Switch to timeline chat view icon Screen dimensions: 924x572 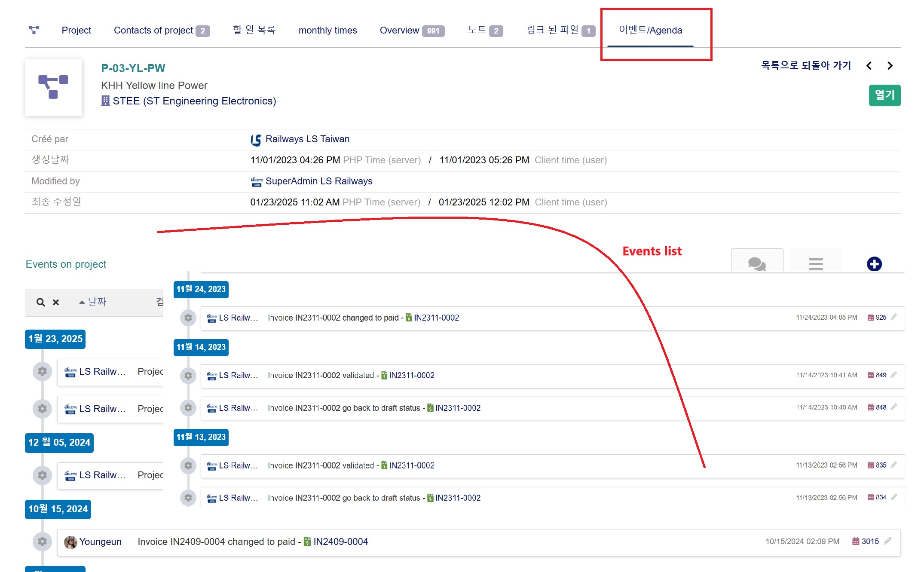[x=757, y=263]
